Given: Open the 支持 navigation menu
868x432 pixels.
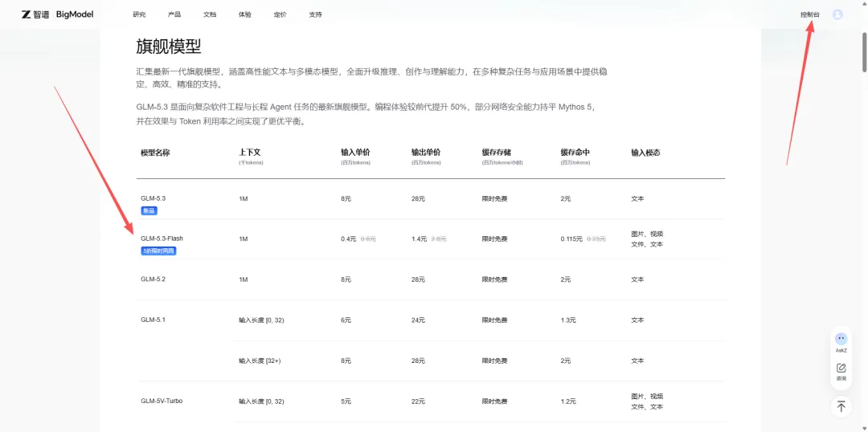Looking at the screenshot, I should coord(315,14).
